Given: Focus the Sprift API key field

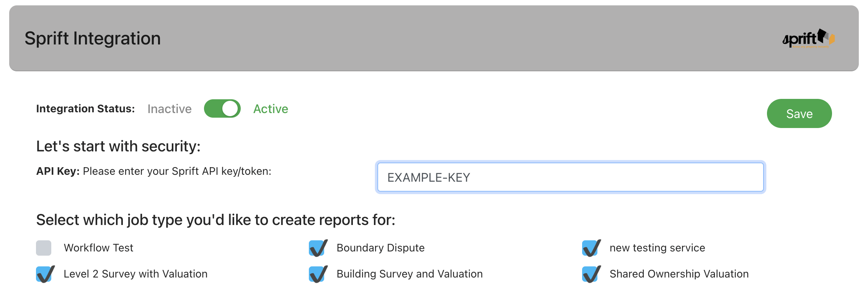Looking at the screenshot, I should tap(570, 177).
